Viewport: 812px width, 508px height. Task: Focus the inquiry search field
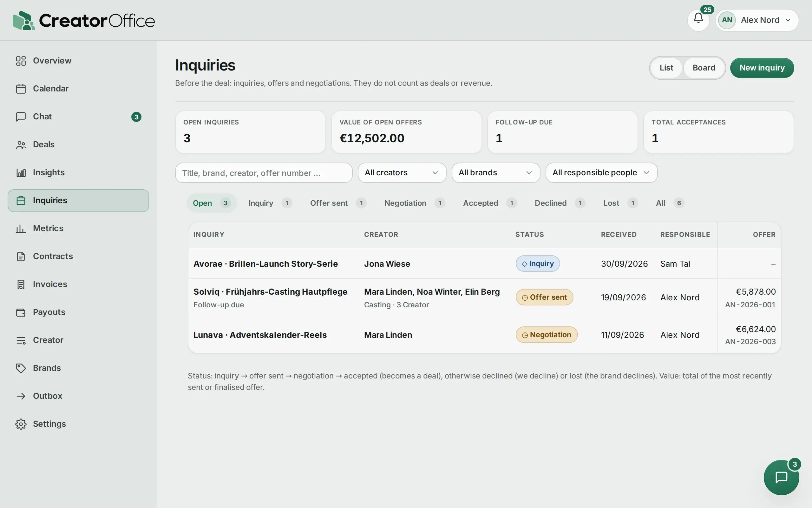coord(264,173)
